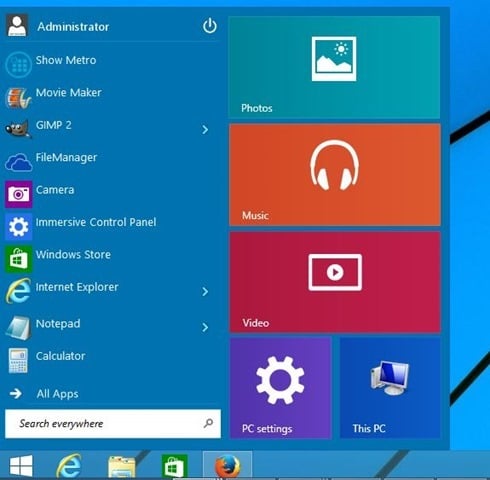The image size is (490, 480).
Task: Open the Music tile
Action: 335,174
